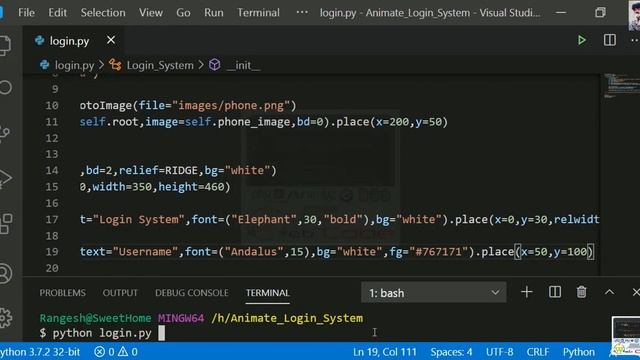The image size is (640, 360).
Task: Click code line 19 with Username text
Action: click(x=336, y=252)
